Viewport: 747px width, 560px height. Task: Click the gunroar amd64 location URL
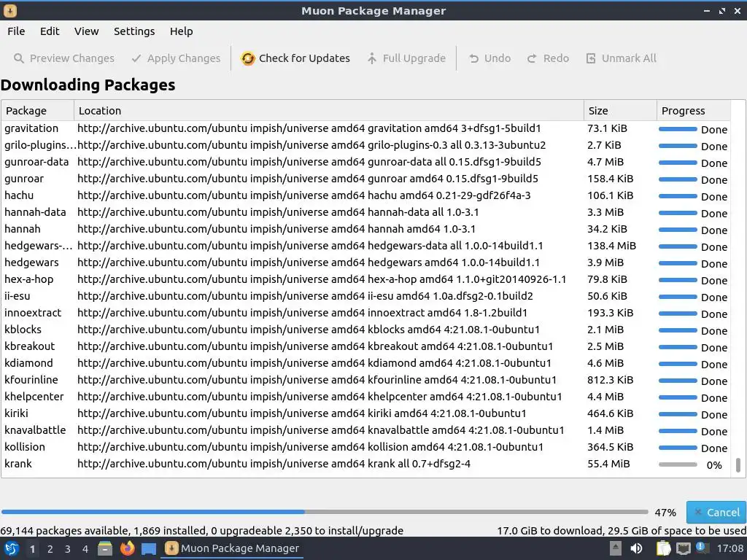(x=307, y=179)
